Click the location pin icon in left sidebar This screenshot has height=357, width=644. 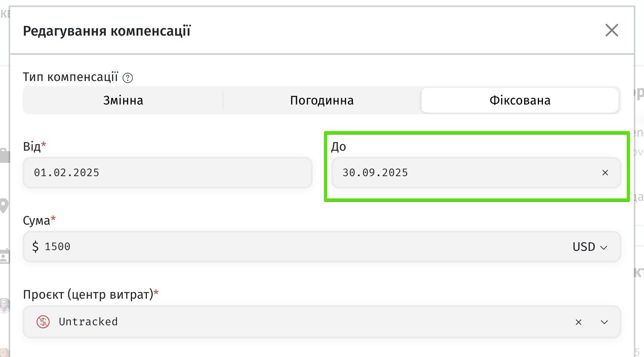(4, 206)
